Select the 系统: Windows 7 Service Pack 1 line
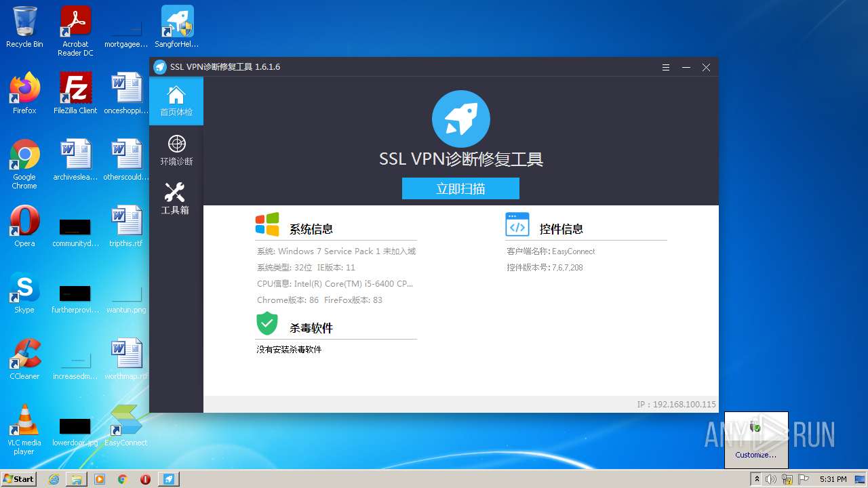Viewport: 868px width, 488px height. pyautogui.click(x=336, y=251)
